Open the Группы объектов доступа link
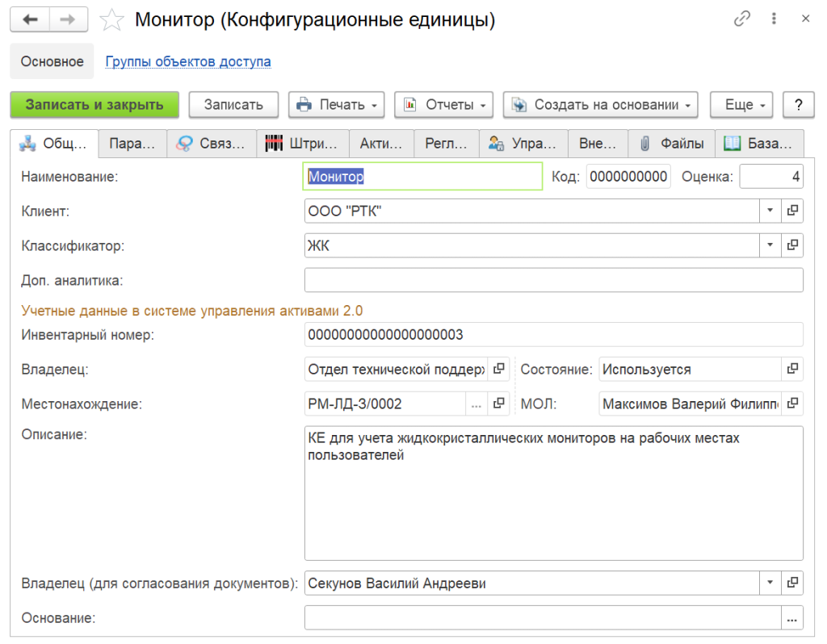The image size is (827, 644). pyautogui.click(x=188, y=61)
